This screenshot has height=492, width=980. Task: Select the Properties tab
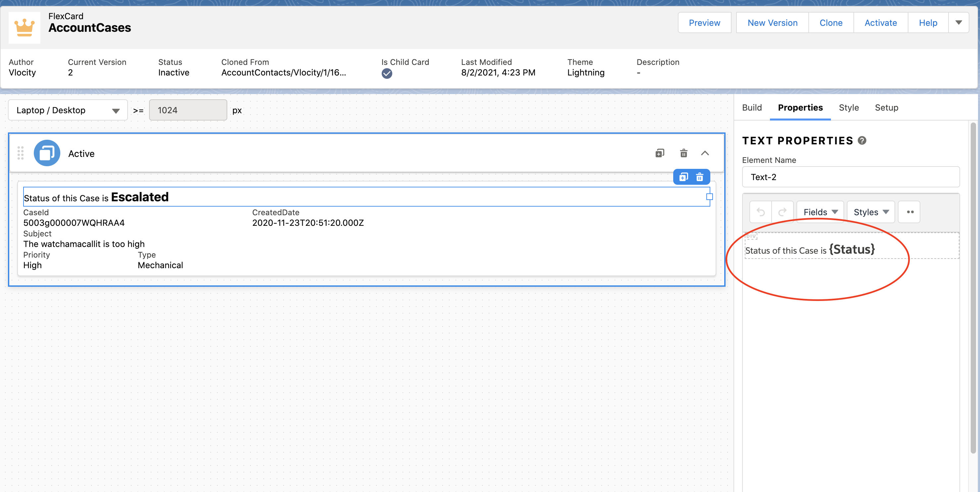[x=800, y=108]
